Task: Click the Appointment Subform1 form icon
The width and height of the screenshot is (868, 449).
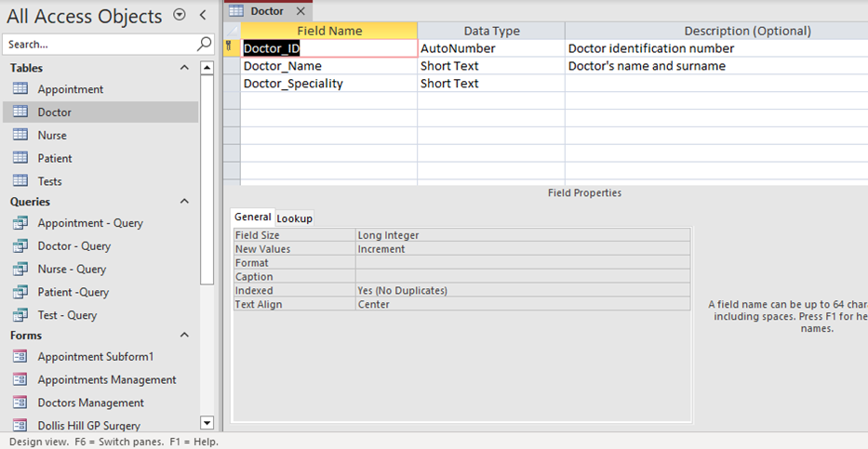Action: 20,357
